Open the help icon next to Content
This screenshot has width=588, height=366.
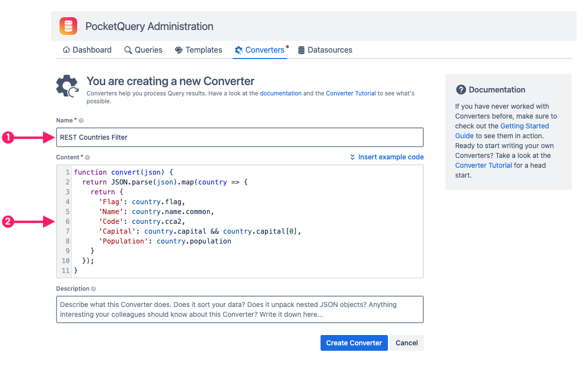point(88,157)
